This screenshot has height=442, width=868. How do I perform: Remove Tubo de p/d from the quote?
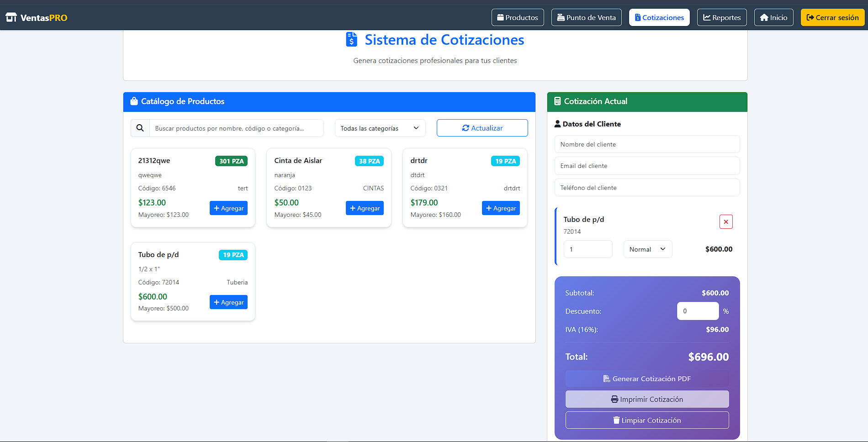(725, 221)
